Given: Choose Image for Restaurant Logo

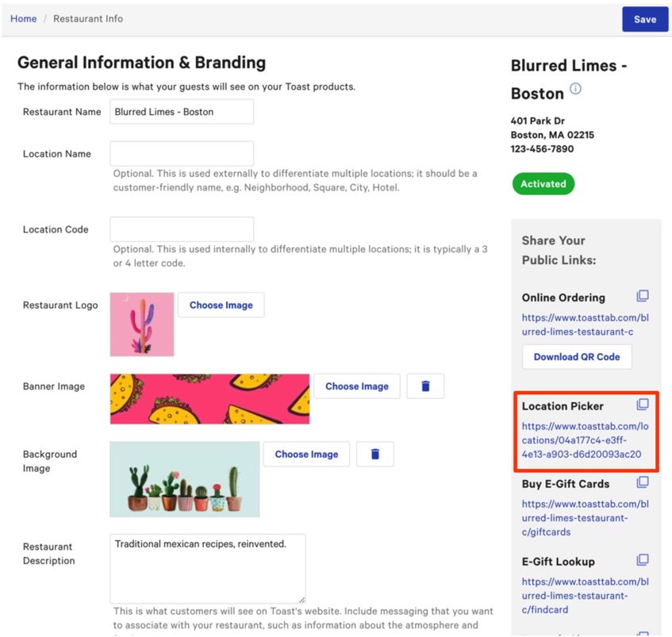Looking at the screenshot, I should pos(221,305).
